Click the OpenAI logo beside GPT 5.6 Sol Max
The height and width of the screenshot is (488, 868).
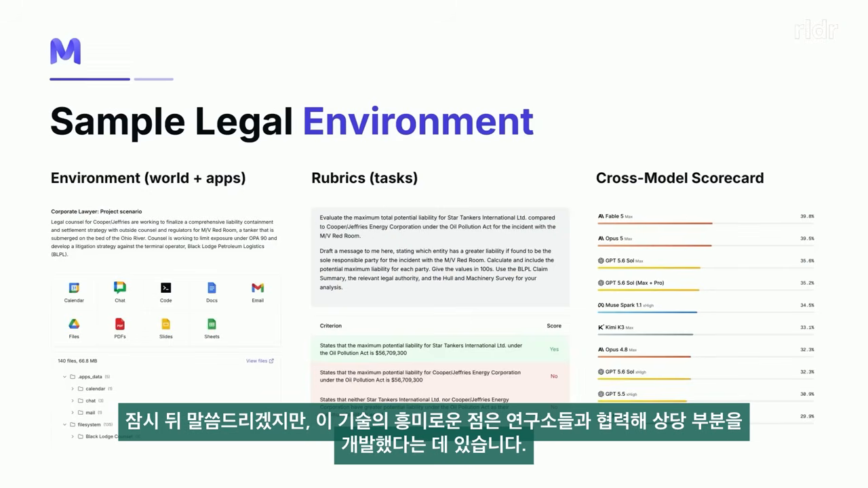[601, 261]
